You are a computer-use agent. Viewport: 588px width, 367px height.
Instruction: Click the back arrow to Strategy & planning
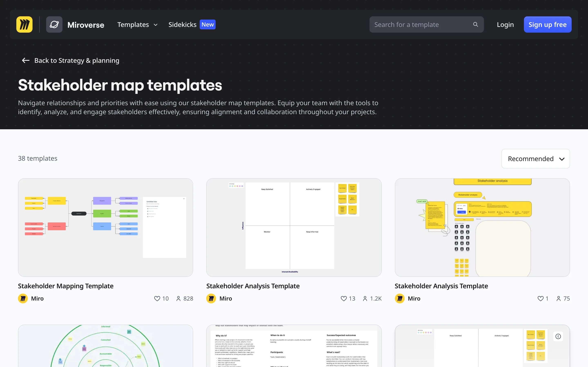point(26,60)
